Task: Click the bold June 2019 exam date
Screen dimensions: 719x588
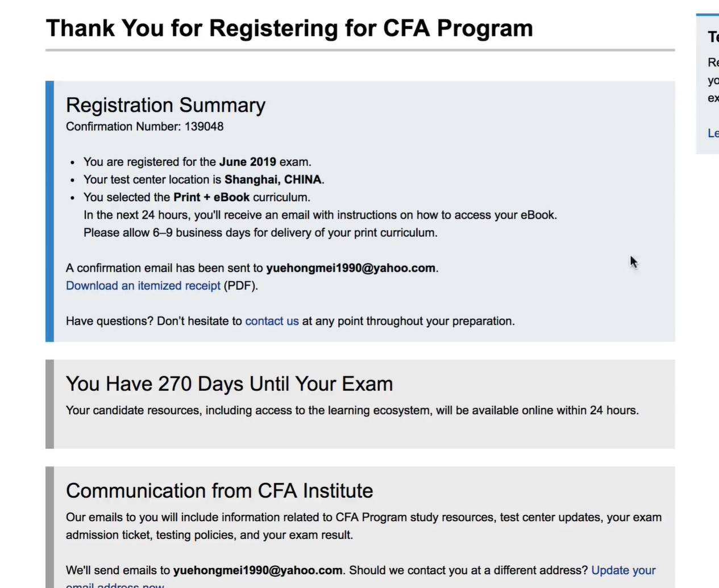Action: point(247,162)
